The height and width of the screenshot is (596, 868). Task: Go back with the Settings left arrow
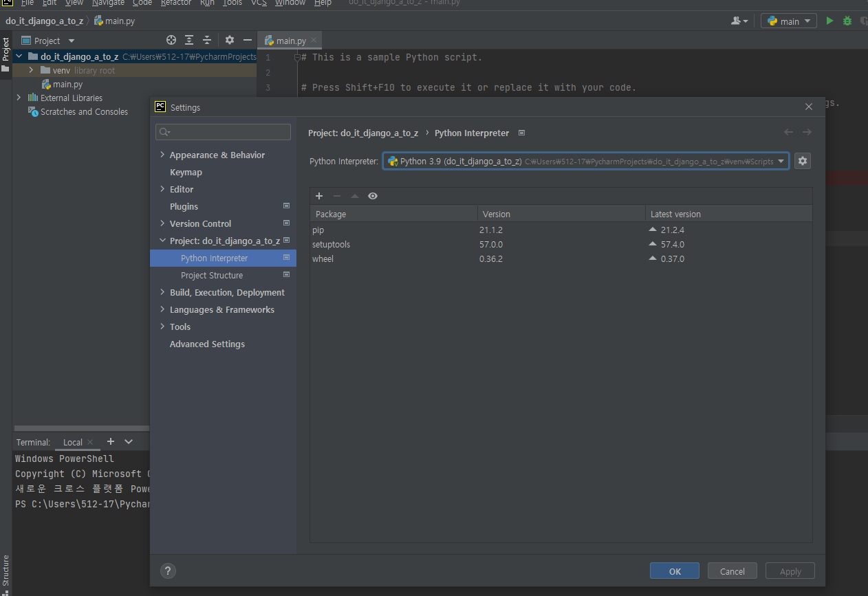click(x=788, y=132)
